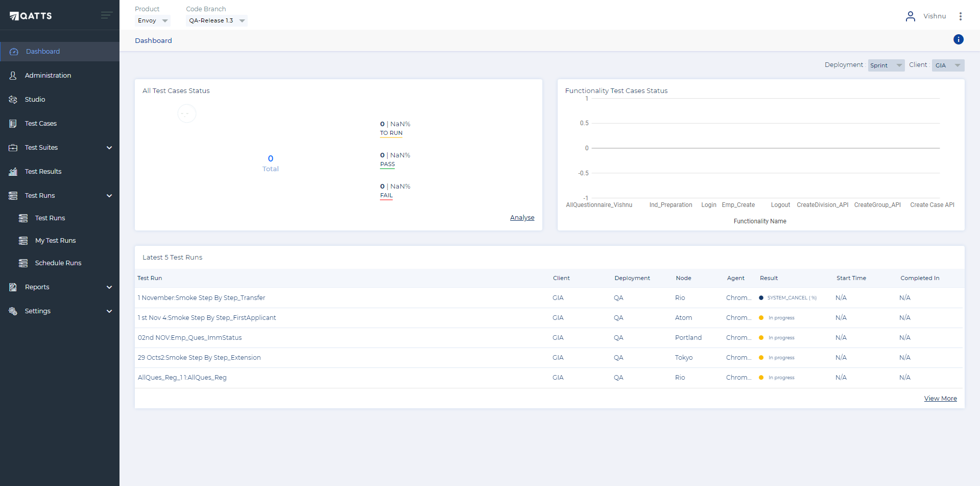Click the Analyse link
The height and width of the screenshot is (486, 980).
(522, 217)
